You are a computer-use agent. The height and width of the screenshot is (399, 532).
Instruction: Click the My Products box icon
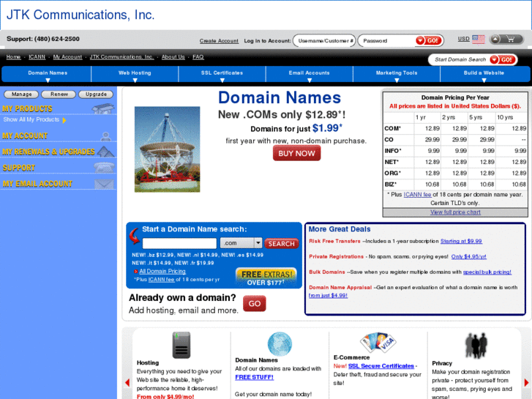click(x=103, y=108)
